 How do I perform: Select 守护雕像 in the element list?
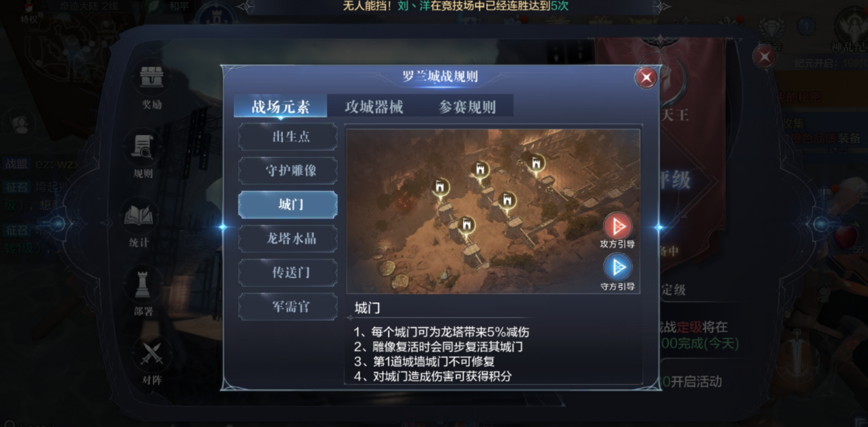tap(288, 171)
